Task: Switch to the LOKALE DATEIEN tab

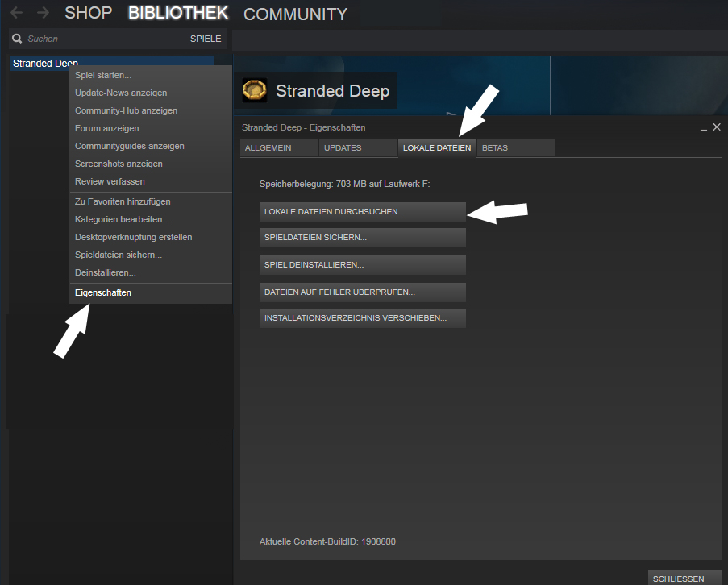Action: click(436, 148)
